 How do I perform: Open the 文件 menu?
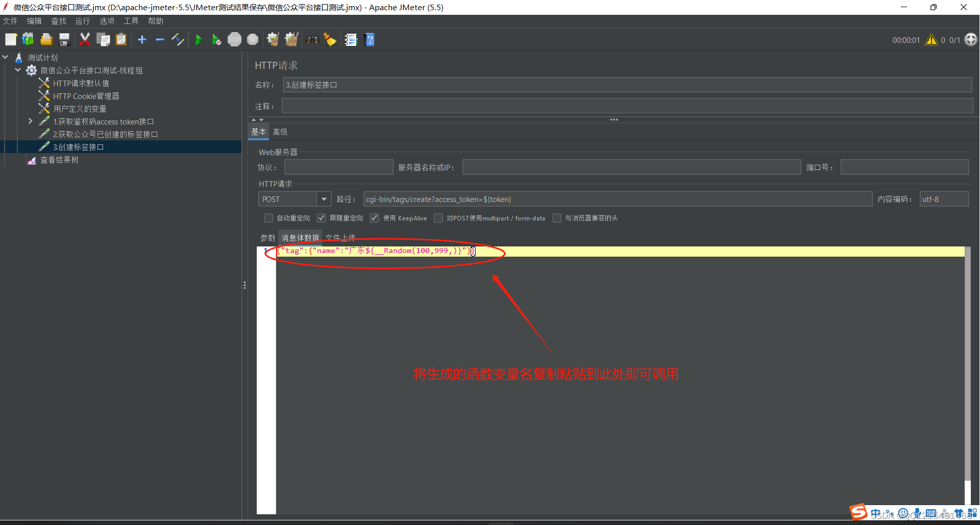click(x=10, y=21)
